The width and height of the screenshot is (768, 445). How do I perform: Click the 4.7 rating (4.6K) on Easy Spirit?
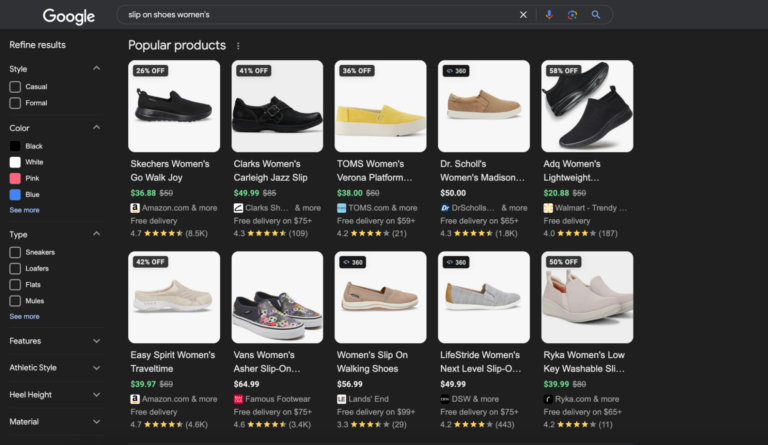169,424
